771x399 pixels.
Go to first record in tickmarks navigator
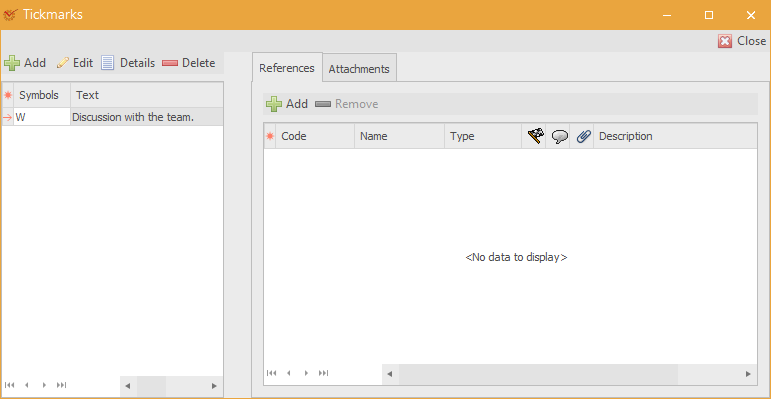point(9,385)
